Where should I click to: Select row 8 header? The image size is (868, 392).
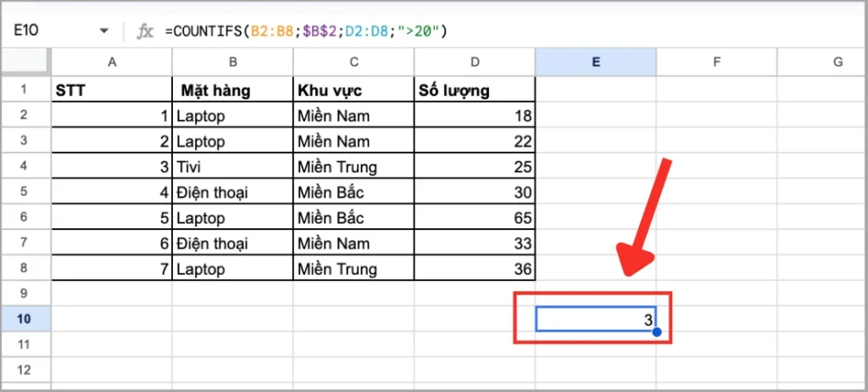point(26,268)
